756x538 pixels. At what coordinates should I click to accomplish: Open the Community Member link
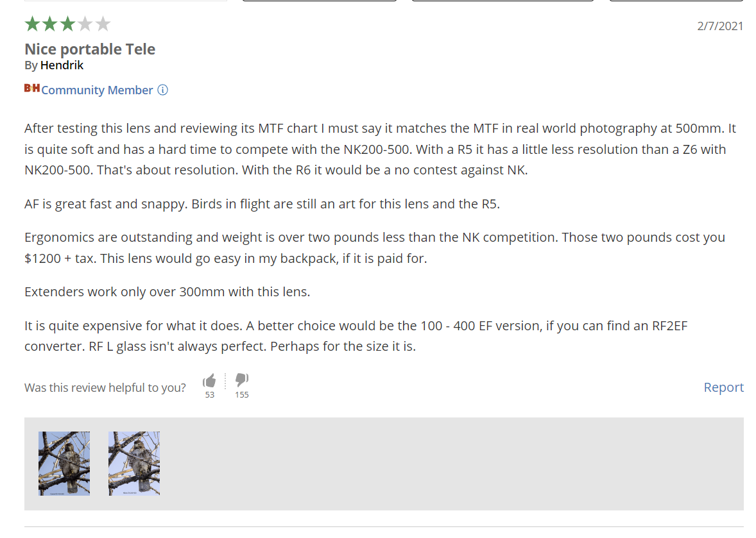(97, 90)
